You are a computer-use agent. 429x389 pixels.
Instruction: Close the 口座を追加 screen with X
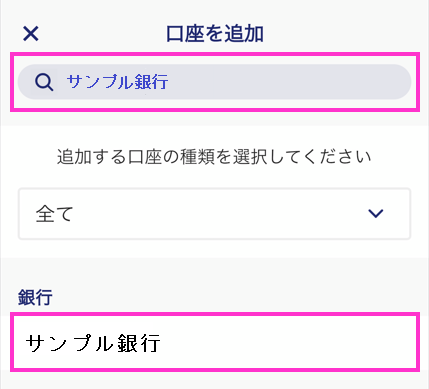[x=31, y=34]
